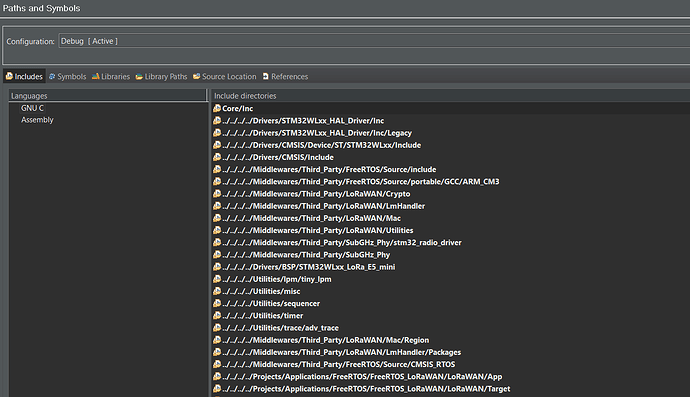Select LoRaWAN/LmHandler/Packages path text
This screenshot has height=397, width=690.
click(x=342, y=353)
